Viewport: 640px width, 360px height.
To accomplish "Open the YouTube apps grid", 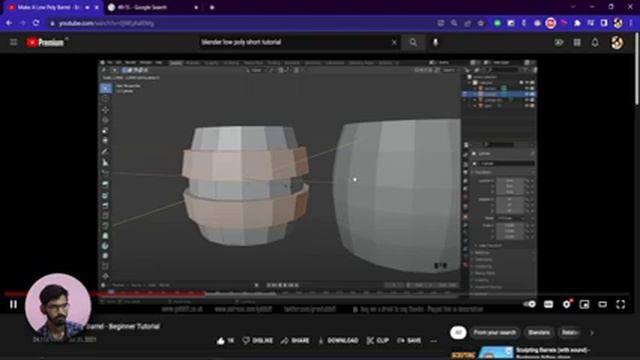I will (577, 42).
